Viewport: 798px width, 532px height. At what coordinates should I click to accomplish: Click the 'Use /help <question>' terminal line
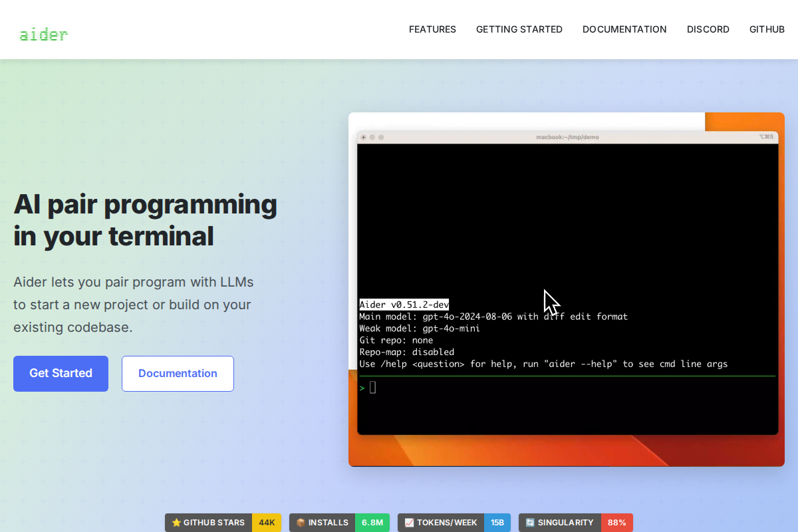543,364
